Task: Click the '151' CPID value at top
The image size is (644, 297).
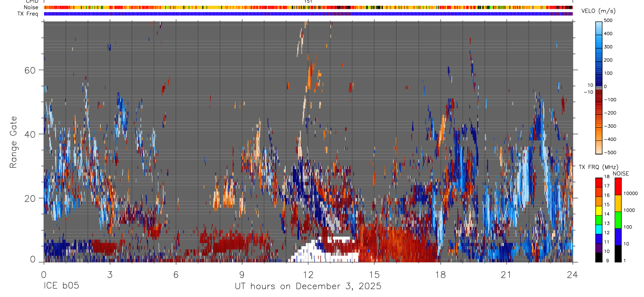Action: 308,2
